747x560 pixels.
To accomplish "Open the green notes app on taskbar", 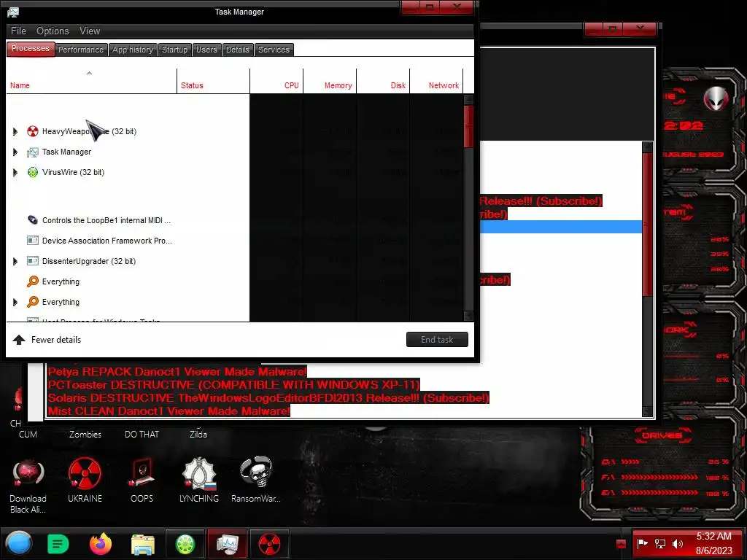I will click(x=58, y=544).
